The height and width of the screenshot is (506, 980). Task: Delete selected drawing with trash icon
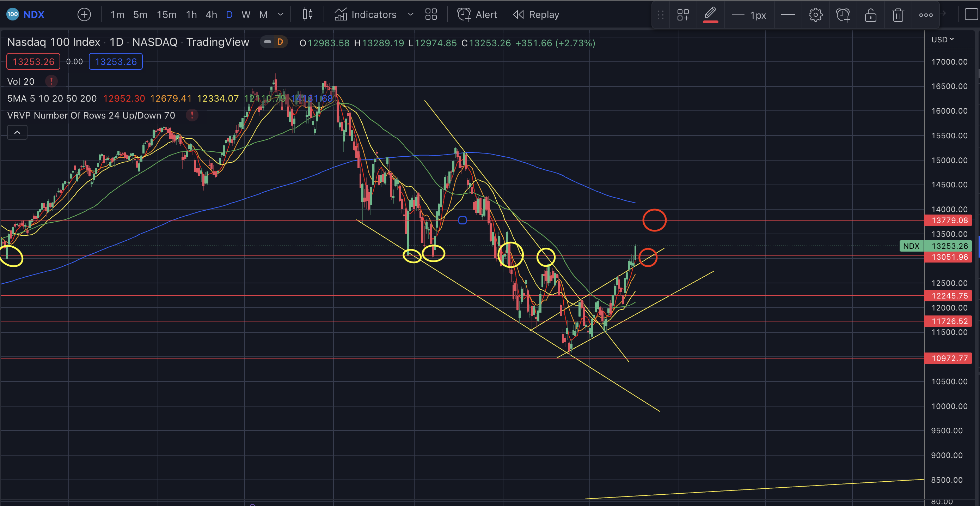point(898,15)
